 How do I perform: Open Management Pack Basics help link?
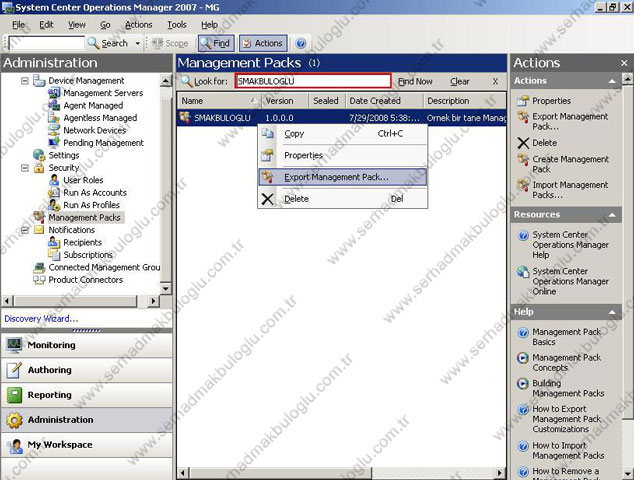pyautogui.click(x=566, y=337)
